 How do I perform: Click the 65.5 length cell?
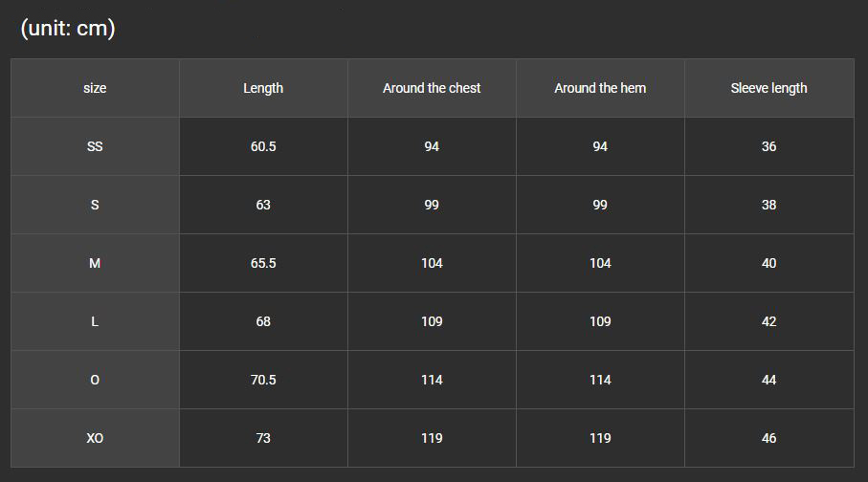tap(263, 263)
